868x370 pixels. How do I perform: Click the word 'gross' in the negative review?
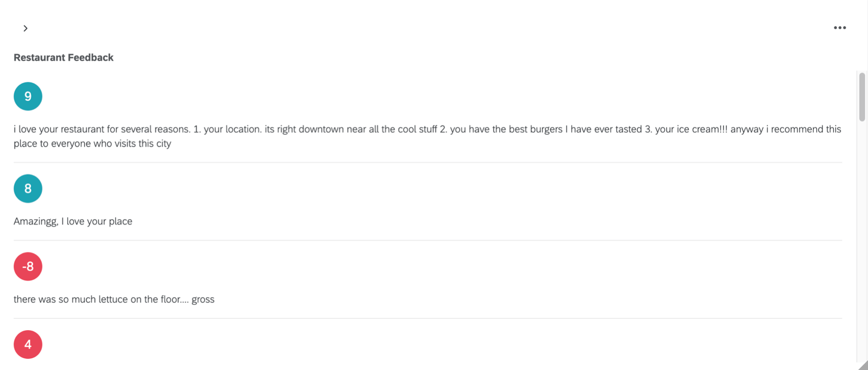click(x=203, y=299)
